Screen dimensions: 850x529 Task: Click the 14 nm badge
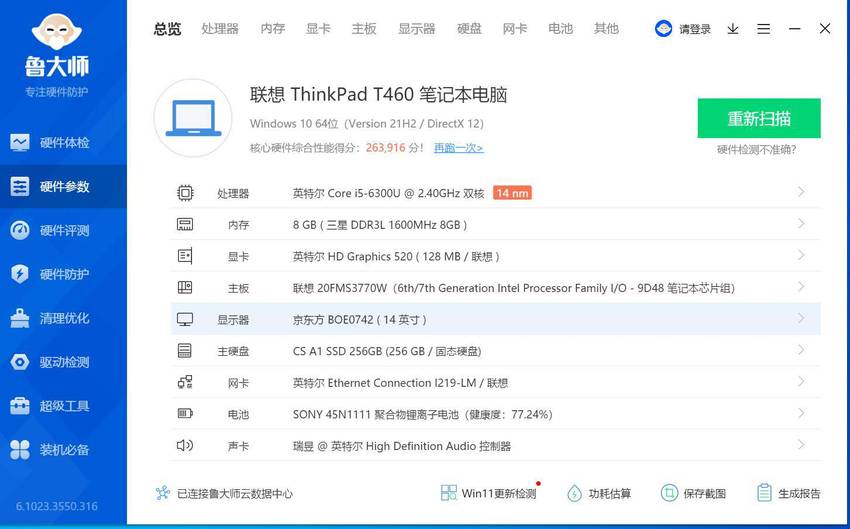pos(512,193)
